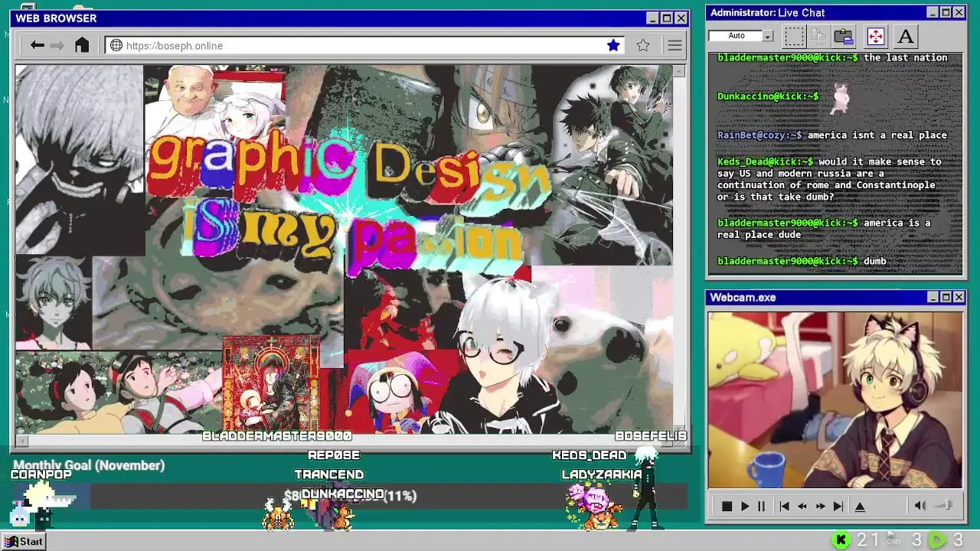Click the webcam video feed
Image resolution: width=980 pixels, height=551 pixels.
(x=835, y=399)
